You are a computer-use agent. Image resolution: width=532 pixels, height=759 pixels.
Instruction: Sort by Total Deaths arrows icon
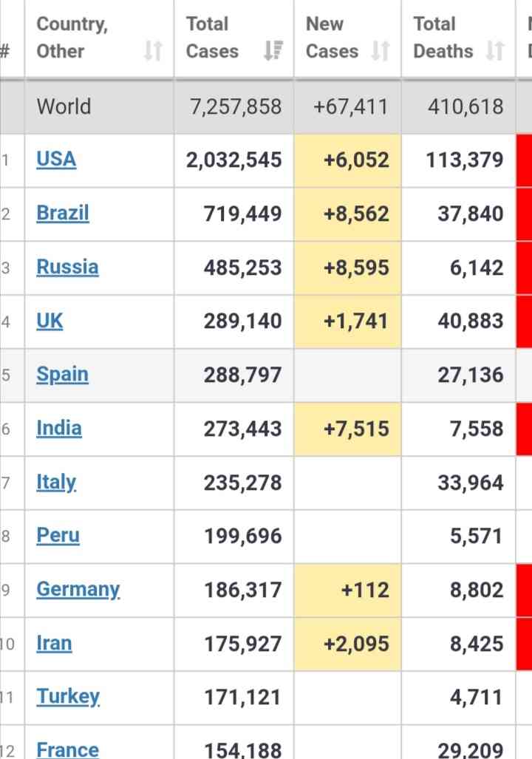point(495,50)
